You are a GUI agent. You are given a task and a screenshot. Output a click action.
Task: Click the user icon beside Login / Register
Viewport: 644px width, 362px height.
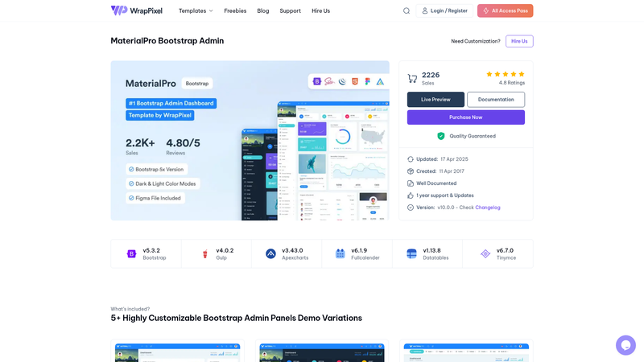[425, 10]
